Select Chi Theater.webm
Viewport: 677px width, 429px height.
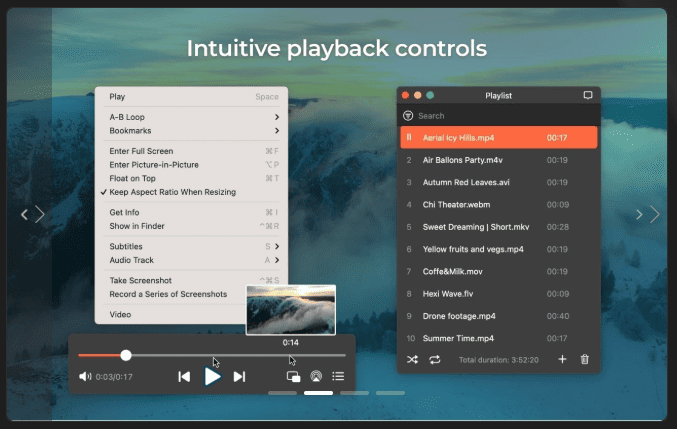pyautogui.click(x=499, y=205)
